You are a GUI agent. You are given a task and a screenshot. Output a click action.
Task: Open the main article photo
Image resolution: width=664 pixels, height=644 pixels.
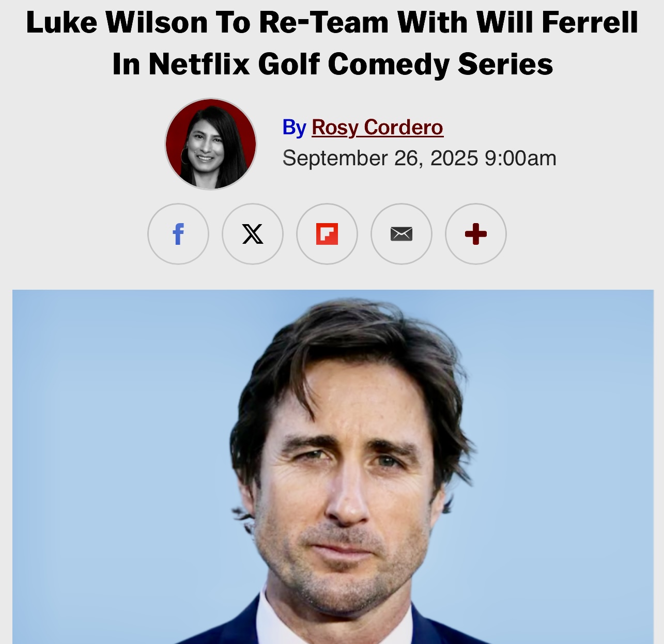(x=333, y=467)
